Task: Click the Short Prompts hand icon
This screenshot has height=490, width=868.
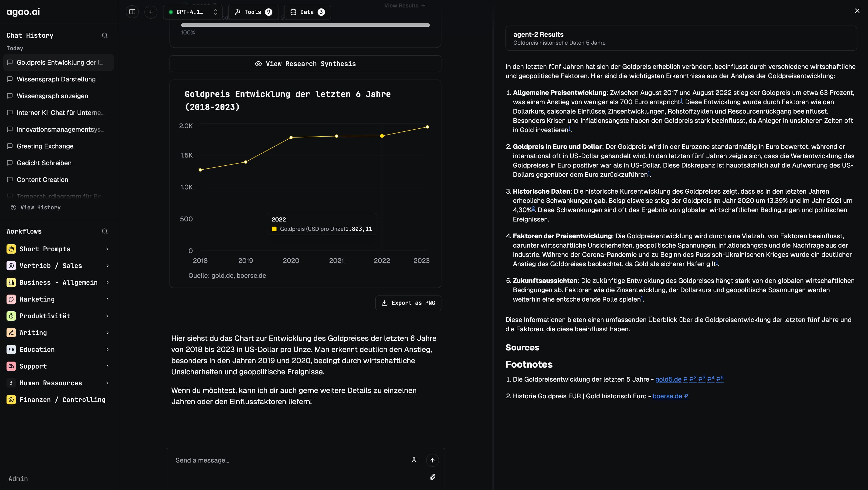Action: pyautogui.click(x=11, y=249)
